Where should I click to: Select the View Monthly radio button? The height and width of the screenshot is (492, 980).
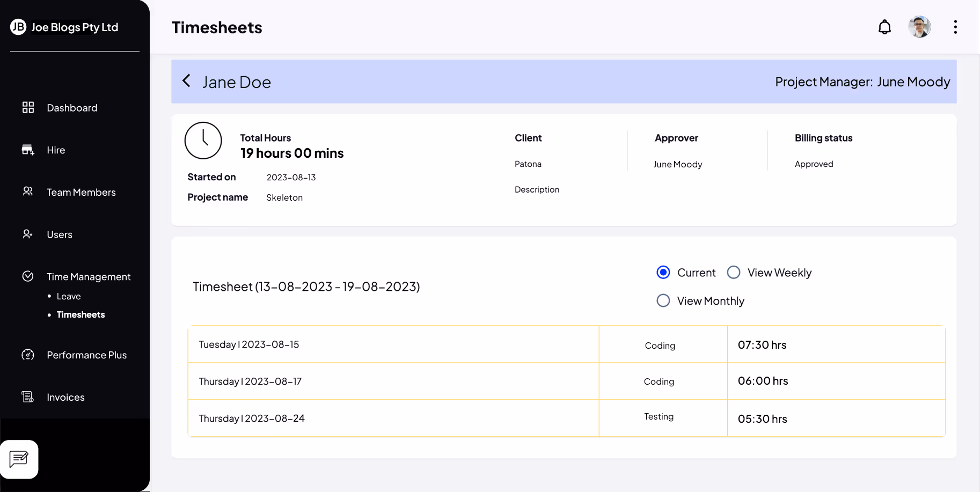(663, 300)
